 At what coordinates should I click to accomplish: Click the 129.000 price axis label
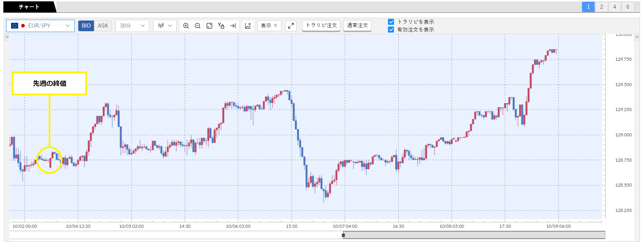pyautogui.click(x=623, y=135)
